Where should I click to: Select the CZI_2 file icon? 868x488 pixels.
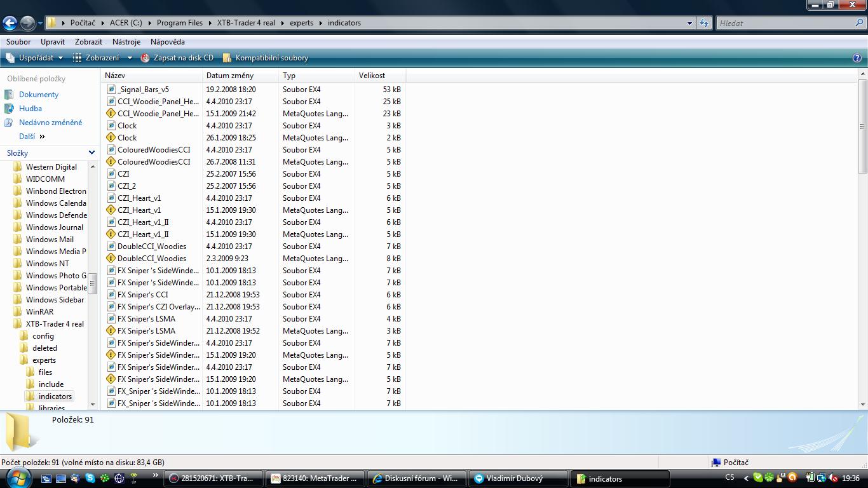coord(111,186)
